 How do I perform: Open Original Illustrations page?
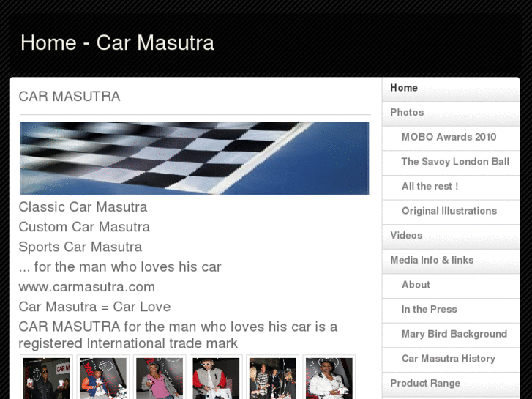451,212
